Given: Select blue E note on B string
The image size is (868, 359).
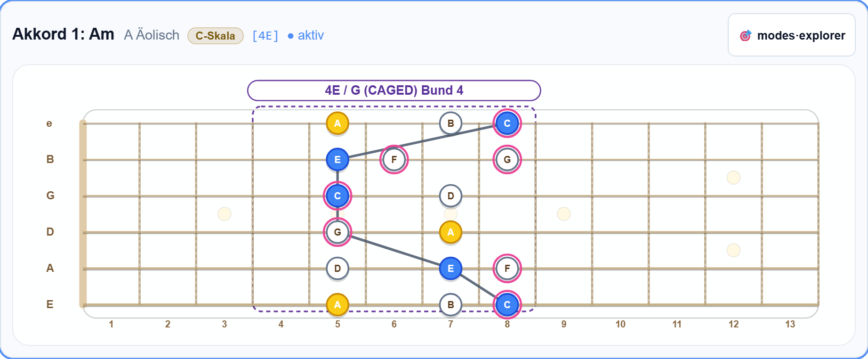Looking at the screenshot, I should [x=338, y=160].
